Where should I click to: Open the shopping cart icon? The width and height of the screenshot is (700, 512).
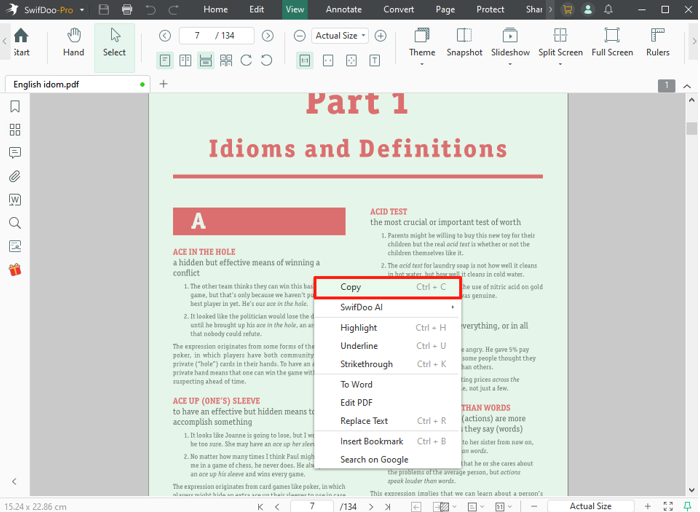click(567, 9)
